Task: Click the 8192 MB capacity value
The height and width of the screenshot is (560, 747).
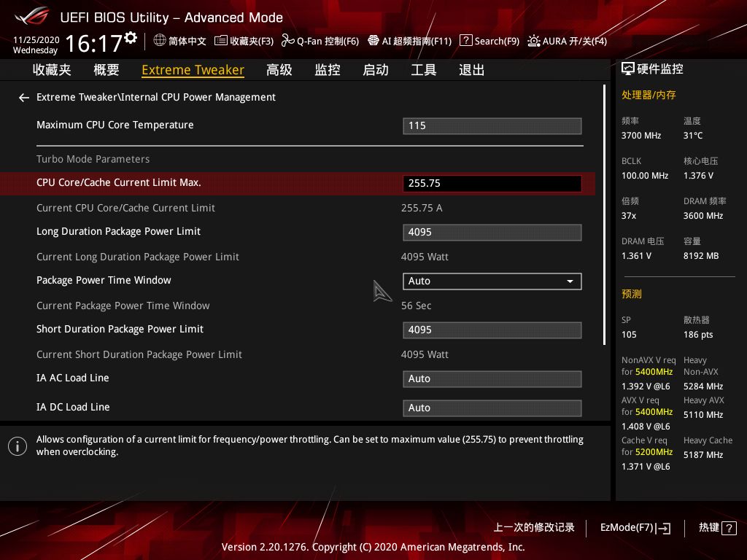Action: click(x=701, y=256)
